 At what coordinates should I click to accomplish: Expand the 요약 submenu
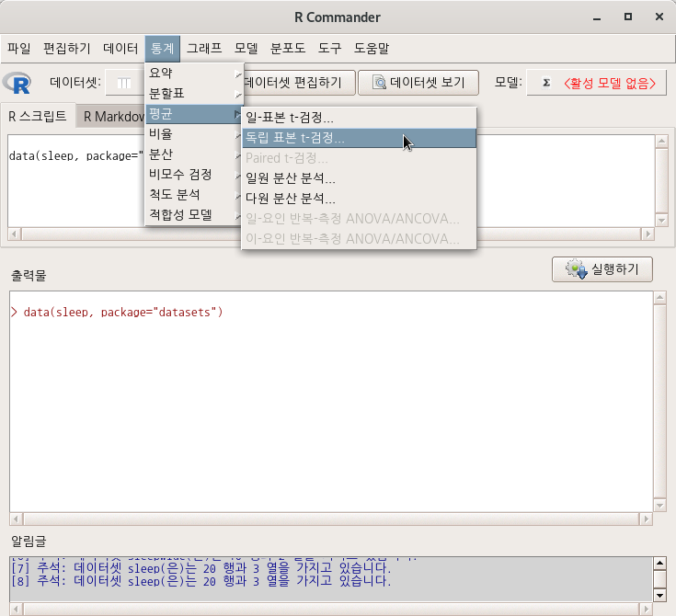coord(194,74)
